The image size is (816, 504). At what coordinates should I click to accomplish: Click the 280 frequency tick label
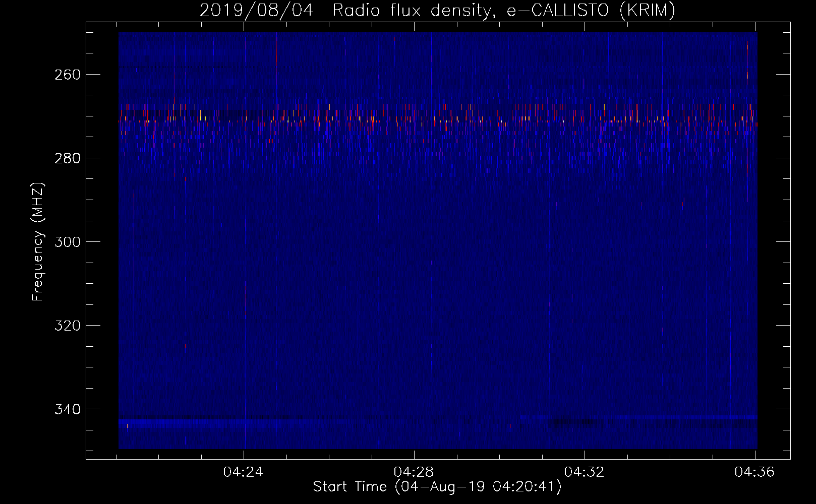click(68, 158)
